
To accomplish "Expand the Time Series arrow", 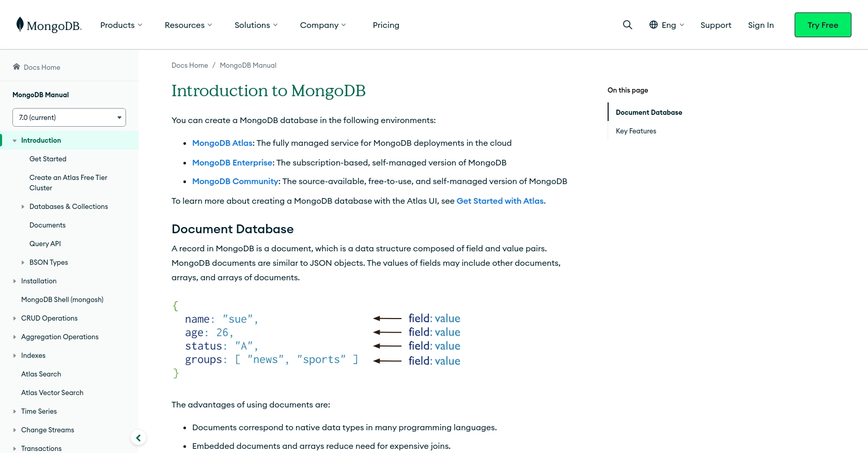I will pos(14,412).
